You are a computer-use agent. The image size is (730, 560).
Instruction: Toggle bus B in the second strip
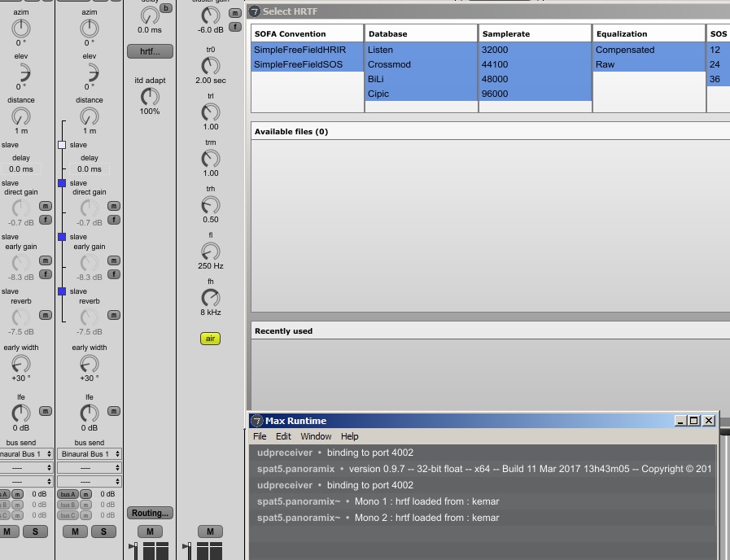click(x=68, y=505)
